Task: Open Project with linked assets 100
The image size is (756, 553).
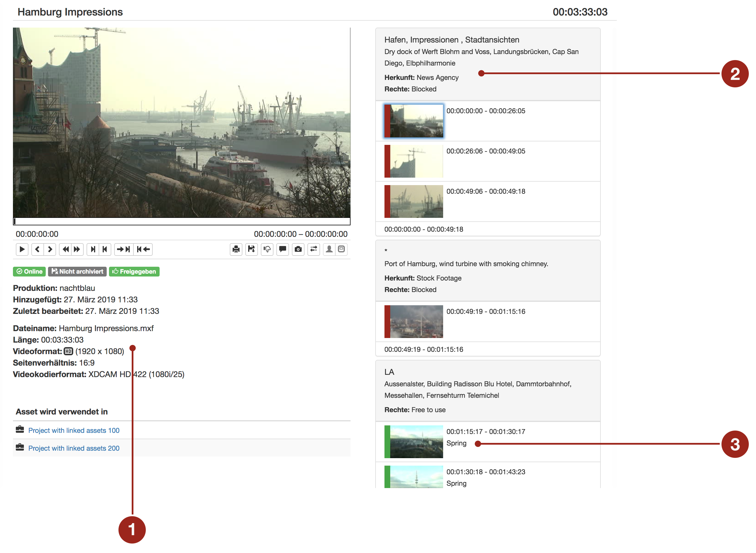Action: tap(74, 431)
